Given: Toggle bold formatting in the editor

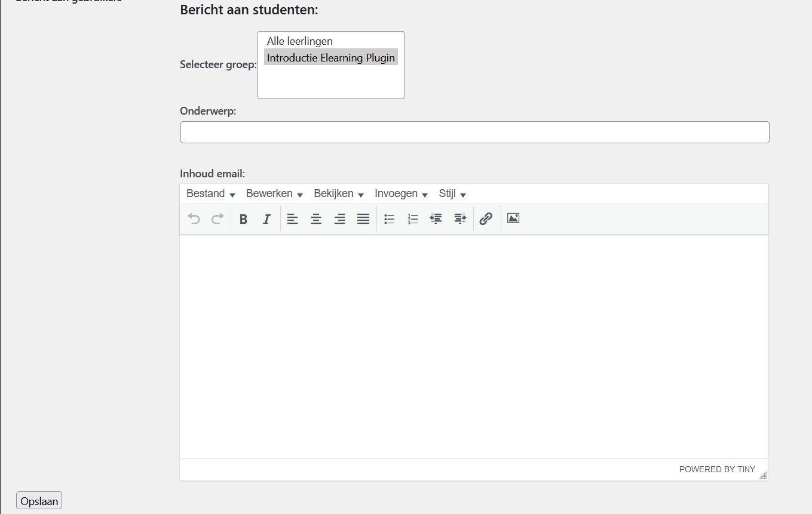Looking at the screenshot, I should 243,219.
